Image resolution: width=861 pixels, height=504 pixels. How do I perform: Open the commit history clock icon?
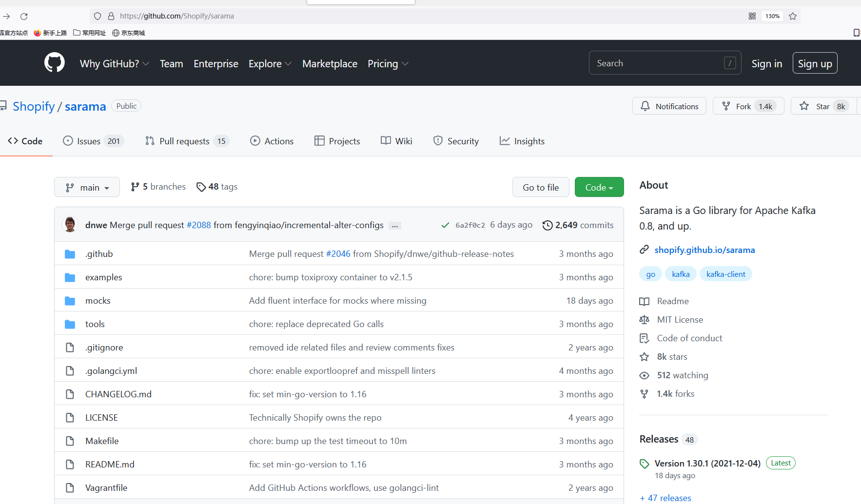548,225
